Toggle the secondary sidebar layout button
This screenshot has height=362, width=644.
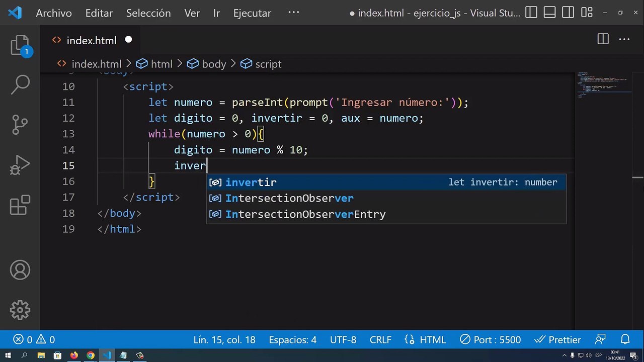pyautogui.click(x=568, y=13)
